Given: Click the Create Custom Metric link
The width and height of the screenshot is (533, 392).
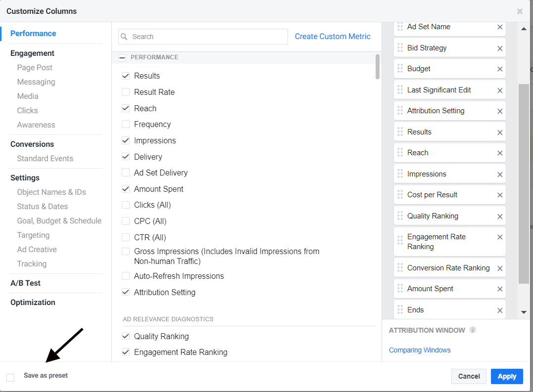Looking at the screenshot, I should [332, 36].
